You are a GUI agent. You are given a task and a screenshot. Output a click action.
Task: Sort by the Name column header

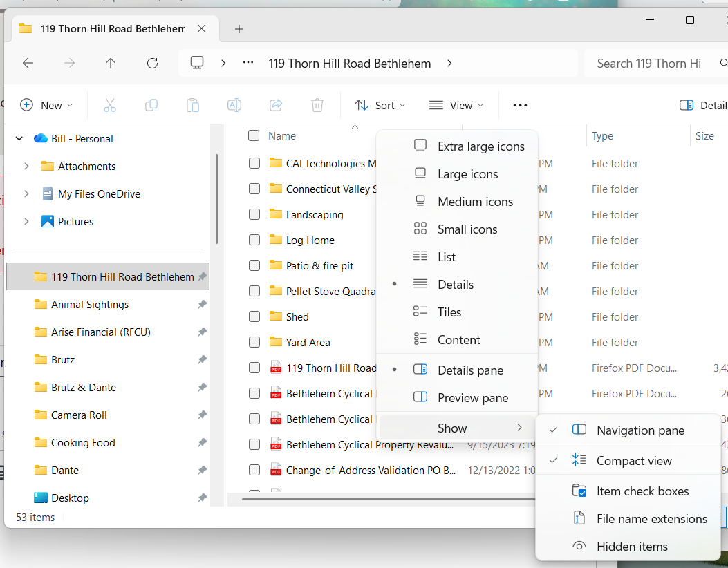point(282,136)
